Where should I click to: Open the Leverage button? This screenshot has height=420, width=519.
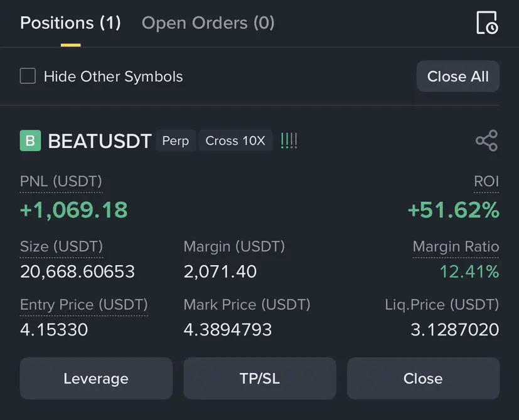(x=96, y=379)
